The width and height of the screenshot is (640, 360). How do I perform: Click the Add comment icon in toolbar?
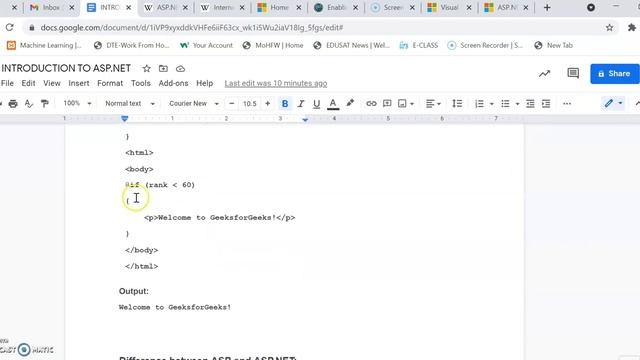[x=387, y=104]
